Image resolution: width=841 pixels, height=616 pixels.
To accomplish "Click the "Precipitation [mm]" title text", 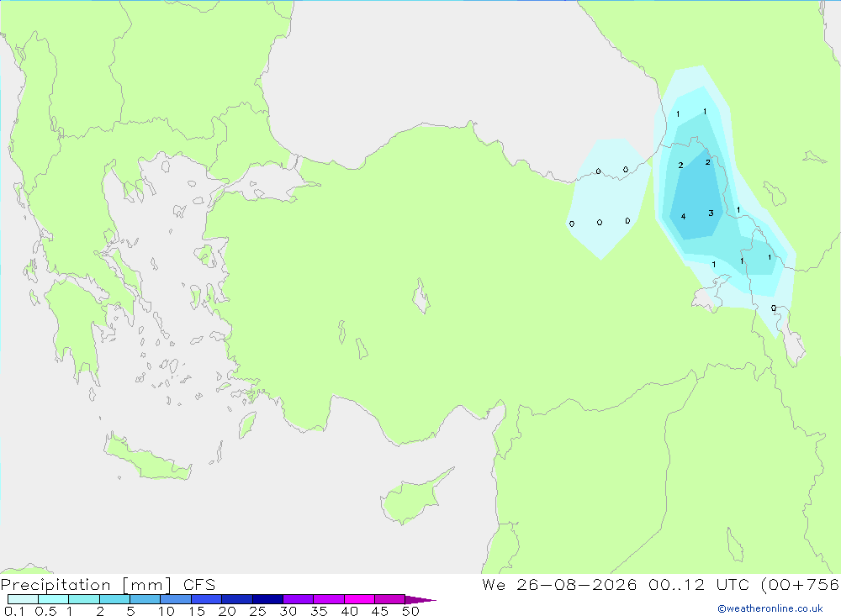I will (86, 585).
